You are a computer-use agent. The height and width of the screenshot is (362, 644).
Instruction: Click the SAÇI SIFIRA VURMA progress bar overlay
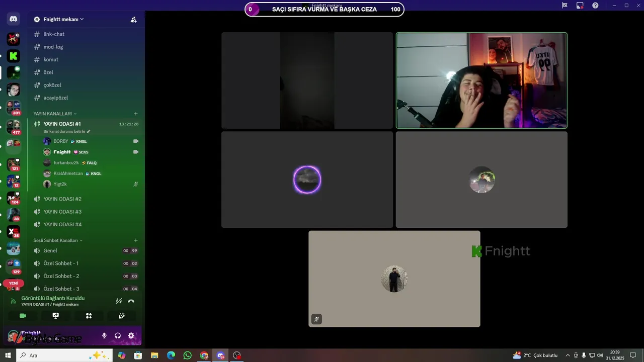(325, 9)
